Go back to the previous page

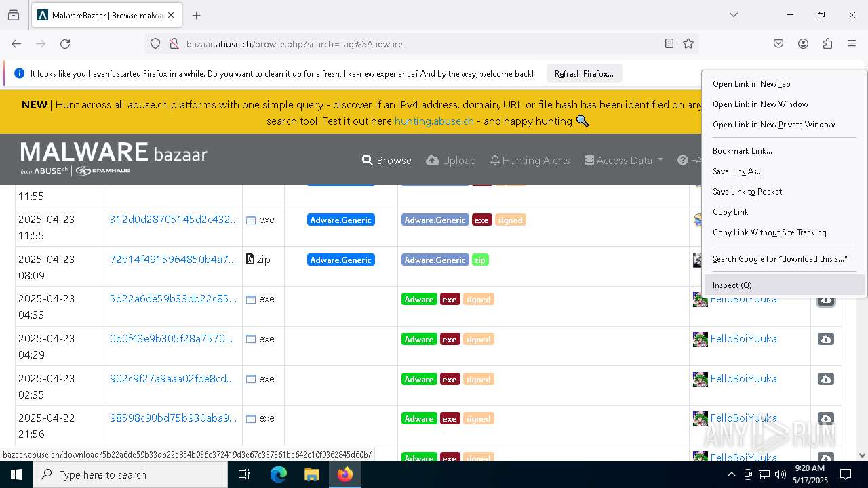tap(16, 44)
